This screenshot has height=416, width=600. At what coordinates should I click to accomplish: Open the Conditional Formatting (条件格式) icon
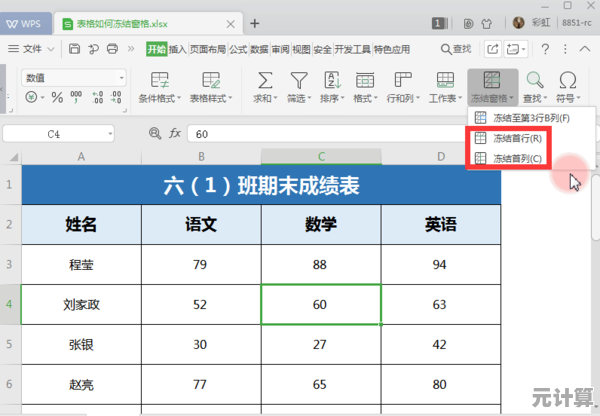158,81
